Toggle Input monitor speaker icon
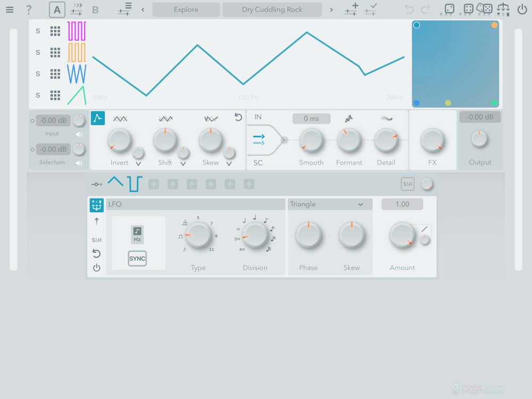532x399 pixels. [x=79, y=135]
